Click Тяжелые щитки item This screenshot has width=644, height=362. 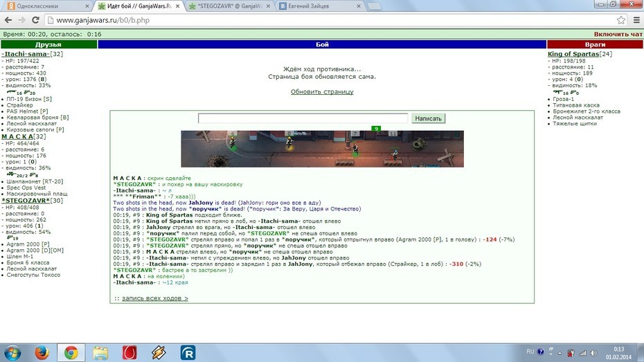[x=575, y=123]
